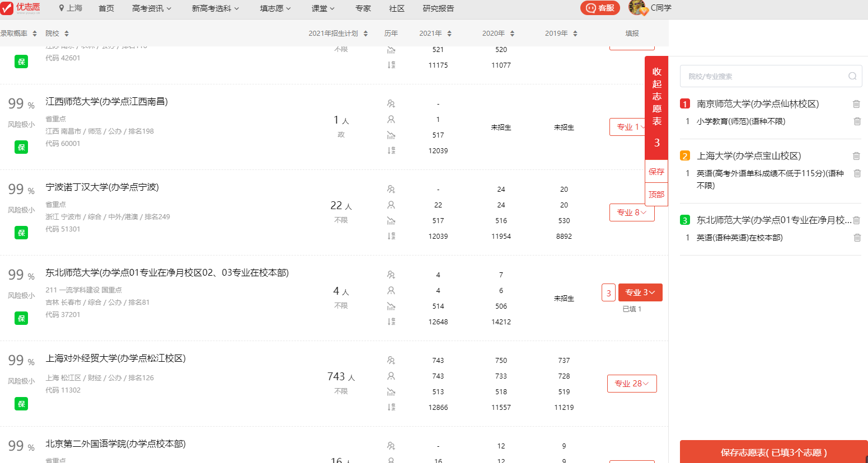Screen dimensions: 868x463
Task: Expand the 课堂 menu
Action: (x=323, y=8)
